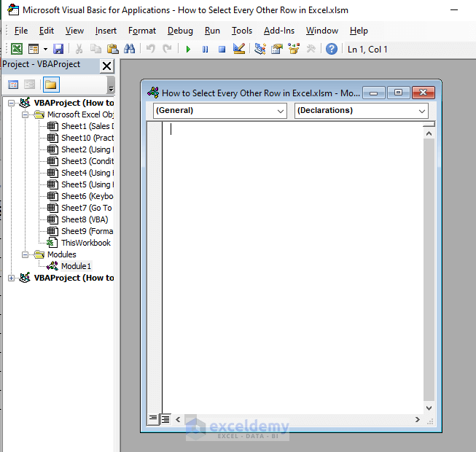Image resolution: width=476 pixels, height=452 pixels.
Task: Toggle the Folders view button in the Project pane
Action: (x=51, y=85)
